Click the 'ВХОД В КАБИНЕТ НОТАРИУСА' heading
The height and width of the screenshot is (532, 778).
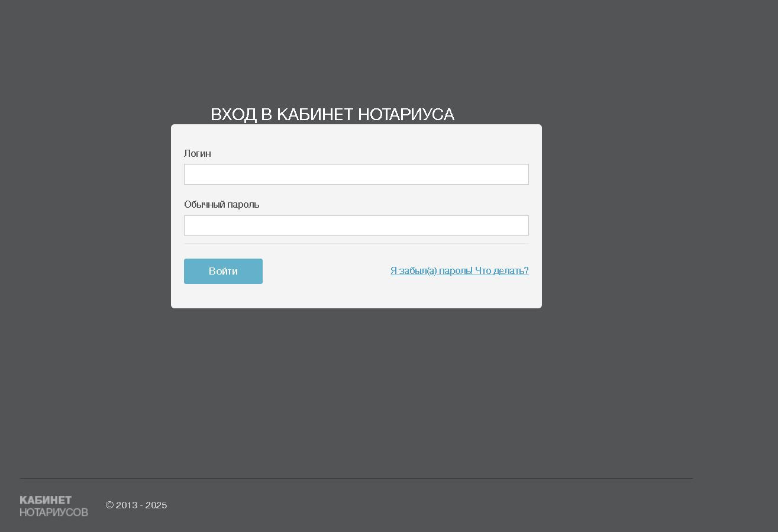pos(332,114)
